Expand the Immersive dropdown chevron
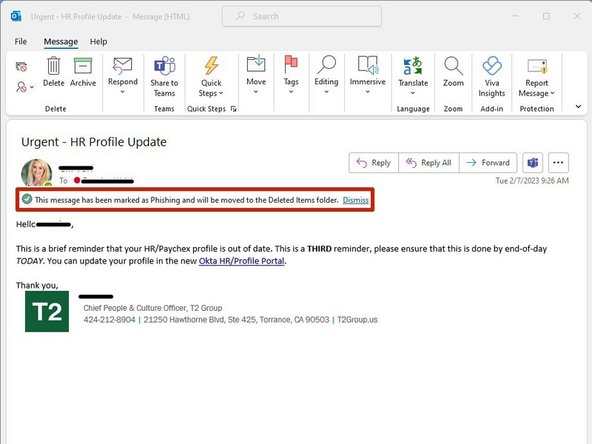592x444 pixels. [367, 92]
